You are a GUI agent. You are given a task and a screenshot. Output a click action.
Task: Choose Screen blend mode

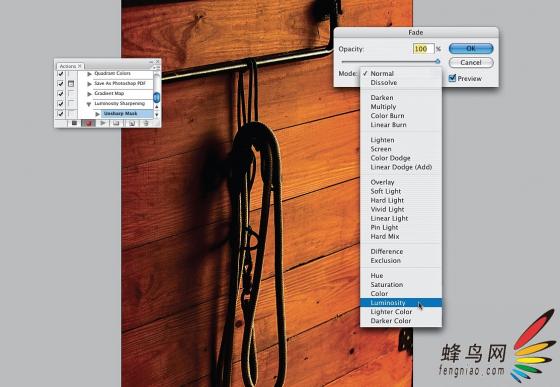click(x=401, y=149)
